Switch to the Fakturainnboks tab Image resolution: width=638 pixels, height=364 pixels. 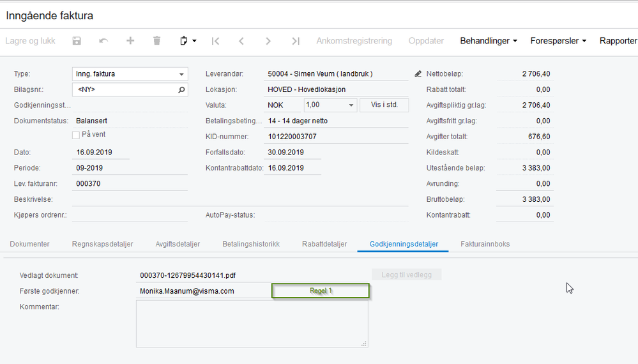485,244
